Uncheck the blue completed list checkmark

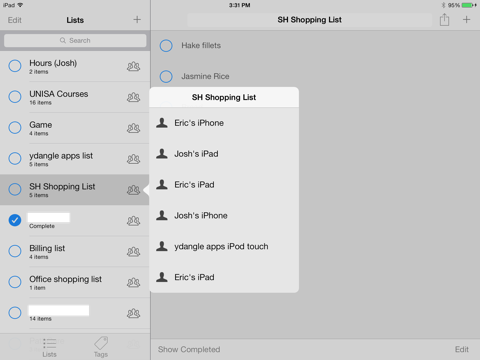[x=15, y=220]
